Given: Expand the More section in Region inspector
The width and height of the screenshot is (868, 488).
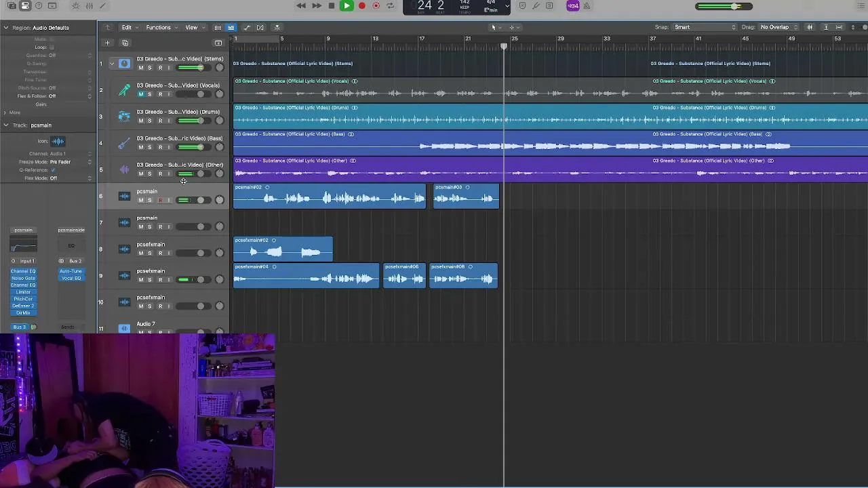Looking at the screenshot, I should (x=5, y=113).
